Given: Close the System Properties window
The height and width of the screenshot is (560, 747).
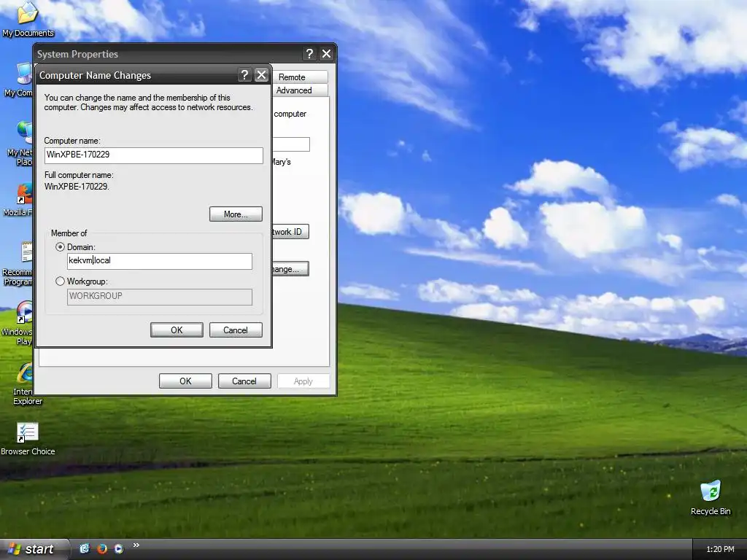Looking at the screenshot, I should (x=326, y=54).
